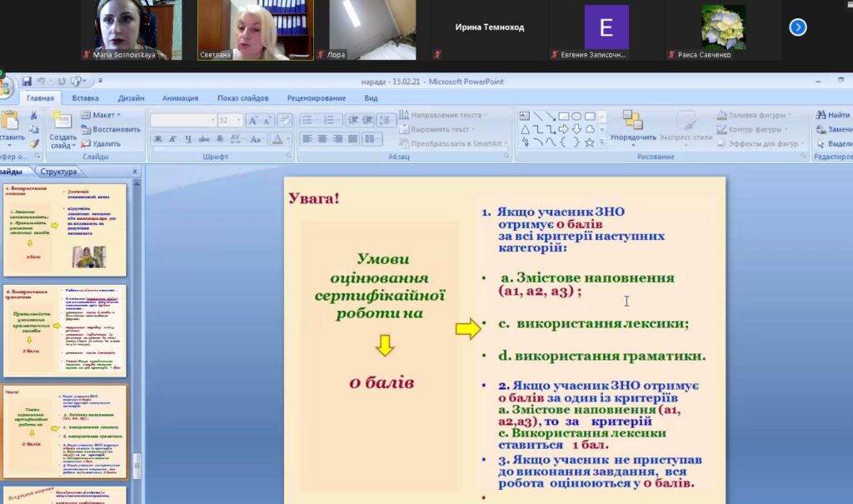Image resolution: width=853 pixels, height=504 pixels.
Task: Toggle strikethrough abc formatting
Action: (204, 139)
